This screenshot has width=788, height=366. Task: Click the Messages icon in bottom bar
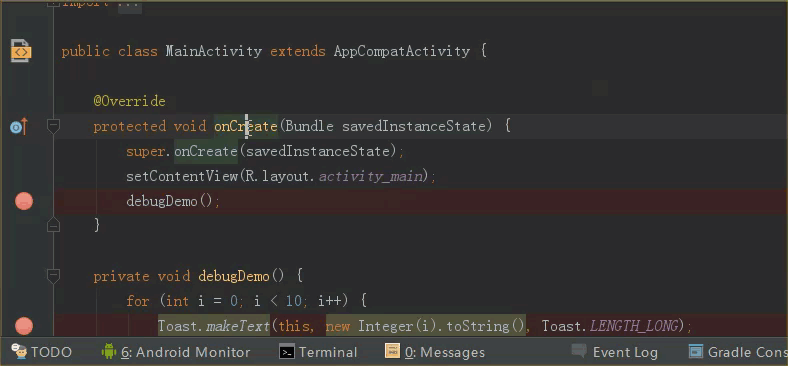(x=392, y=350)
